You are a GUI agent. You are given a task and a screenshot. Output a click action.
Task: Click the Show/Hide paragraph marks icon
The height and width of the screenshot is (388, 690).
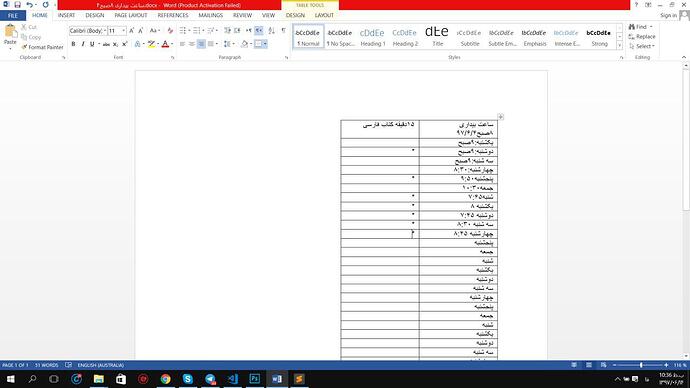click(x=283, y=31)
